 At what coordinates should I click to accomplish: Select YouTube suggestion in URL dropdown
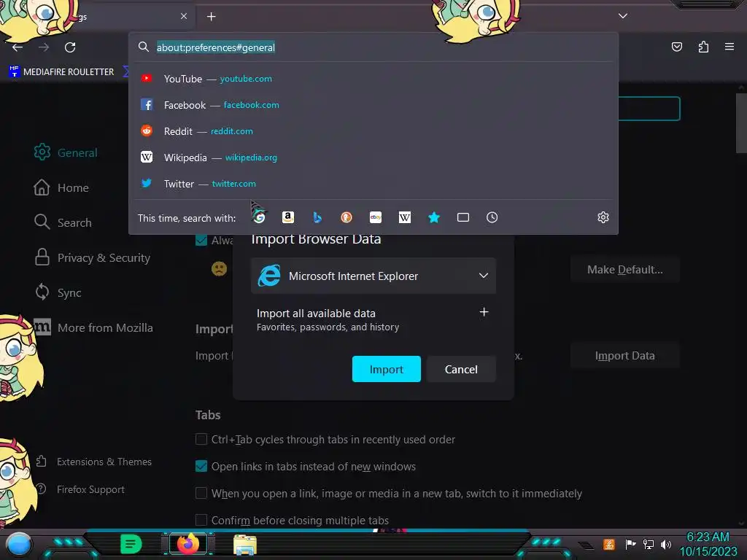373,79
